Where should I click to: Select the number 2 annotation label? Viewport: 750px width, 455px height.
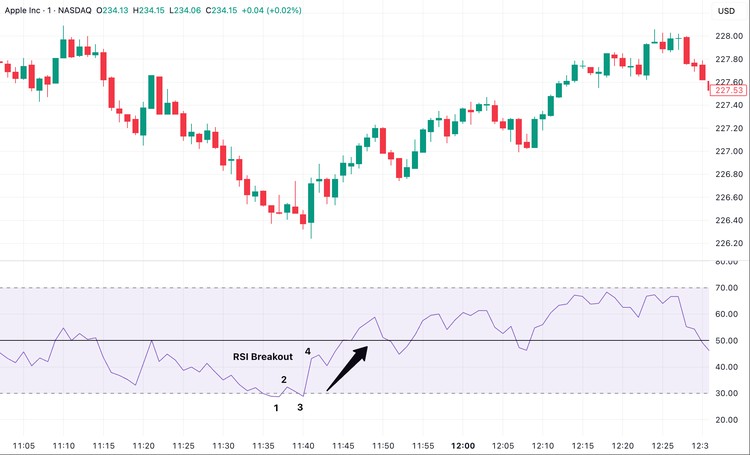[284, 380]
